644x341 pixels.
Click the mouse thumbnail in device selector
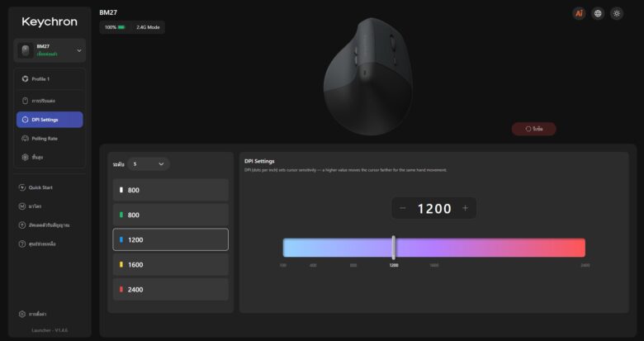click(26, 50)
